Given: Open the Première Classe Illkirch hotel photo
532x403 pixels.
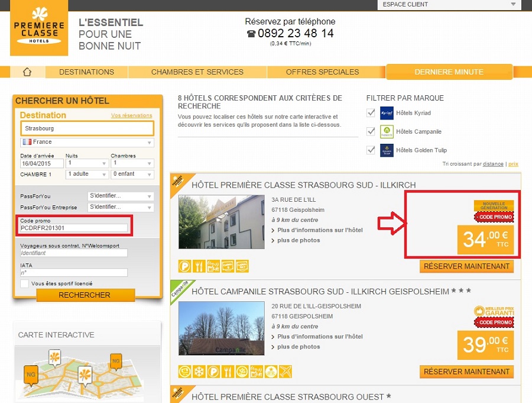Looking at the screenshot, I should point(222,222).
